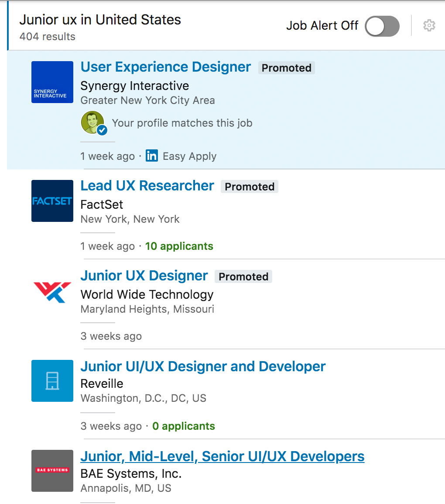Screen dimensions: 445x504
Task: Click the 'BAE Systems, Inc.' company name
Action: click(x=131, y=474)
